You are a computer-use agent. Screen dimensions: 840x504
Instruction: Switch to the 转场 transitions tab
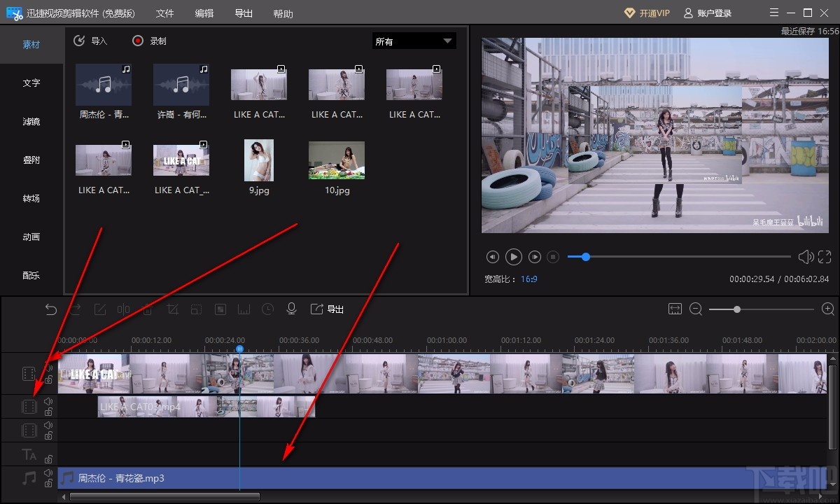(31, 198)
